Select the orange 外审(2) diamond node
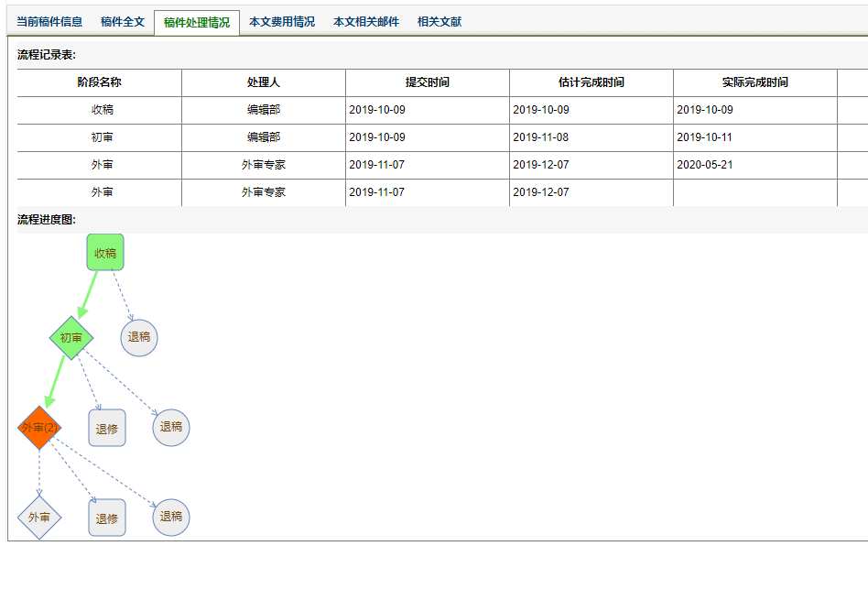Screen dimensions: 868x589 (38, 428)
